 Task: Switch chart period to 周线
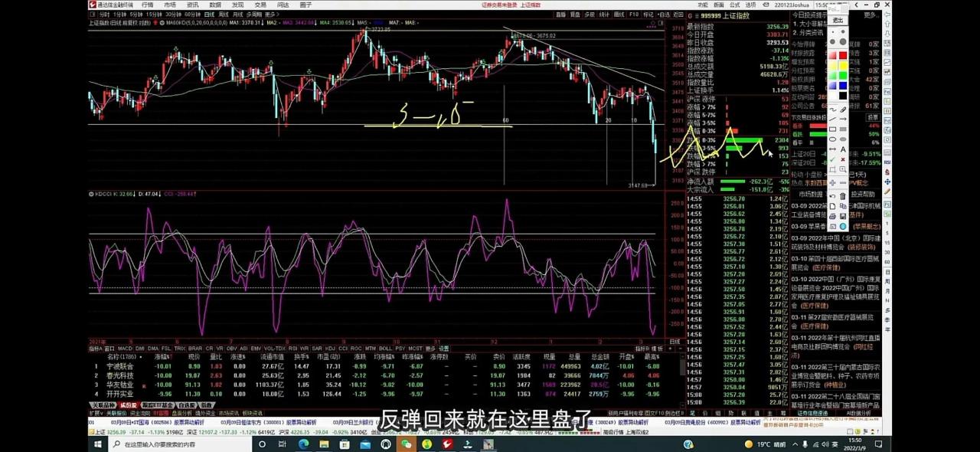coord(224,15)
